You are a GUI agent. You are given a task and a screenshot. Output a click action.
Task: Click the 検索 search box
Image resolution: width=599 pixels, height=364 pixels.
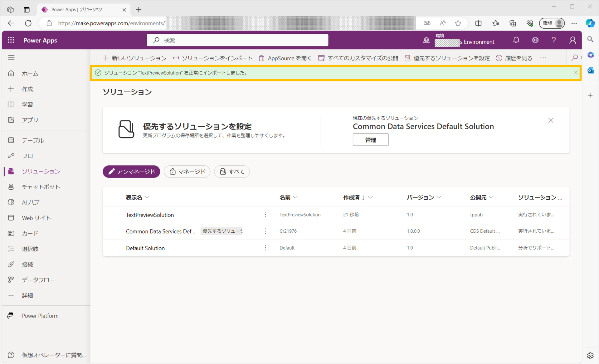click(237, 40)
